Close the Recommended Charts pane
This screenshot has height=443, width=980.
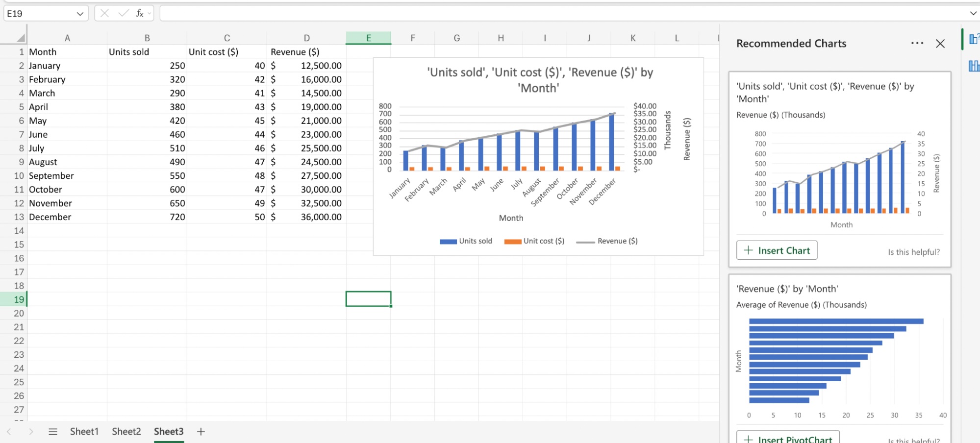point(940,44)
